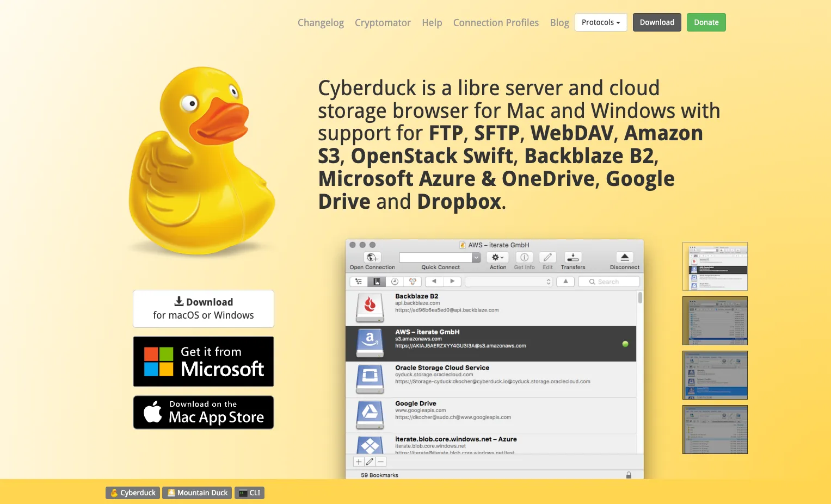831x504 pixels.
Task: Click the Disconnect eject icon
Action: (625, 257)
